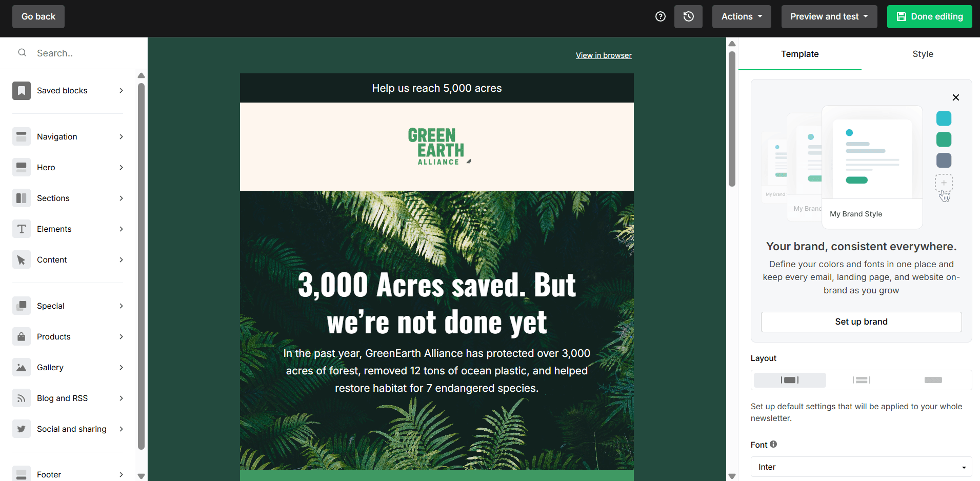
Task: Click the My Brand Style preview card
Action: 872,167
